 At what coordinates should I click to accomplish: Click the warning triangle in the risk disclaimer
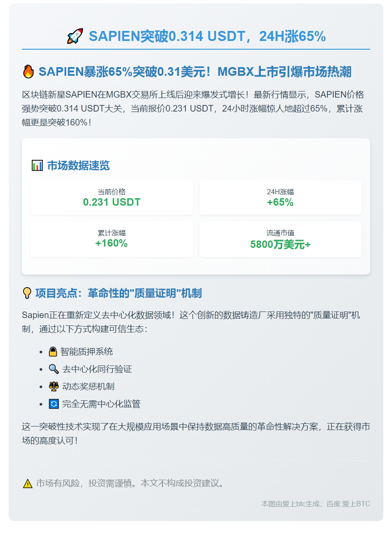28,483
